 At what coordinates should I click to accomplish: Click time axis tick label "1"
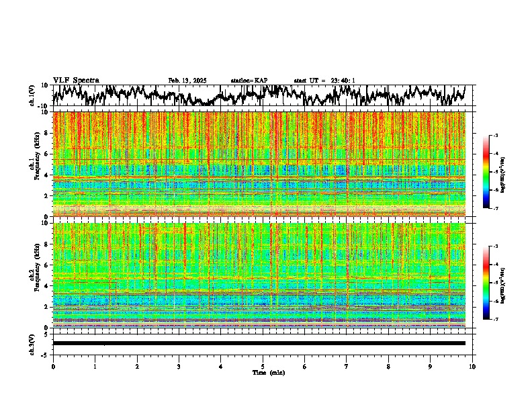point(95,367)
